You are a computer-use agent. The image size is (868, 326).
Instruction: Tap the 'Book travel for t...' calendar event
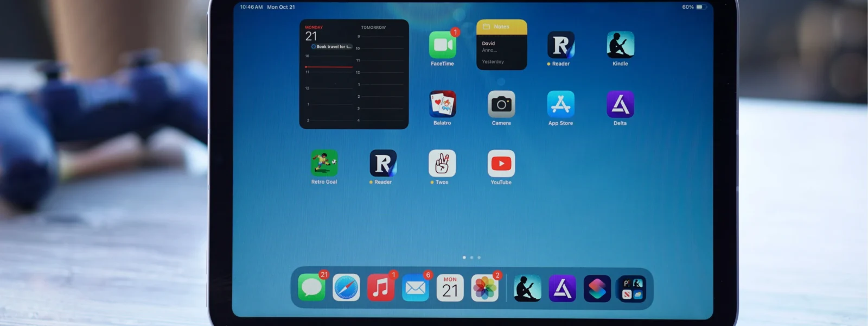(x=331, y=47)
